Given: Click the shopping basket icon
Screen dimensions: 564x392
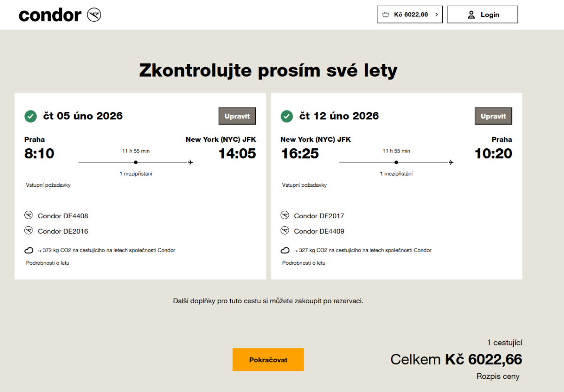Looking at the screenshot, I should click(386, 15).
